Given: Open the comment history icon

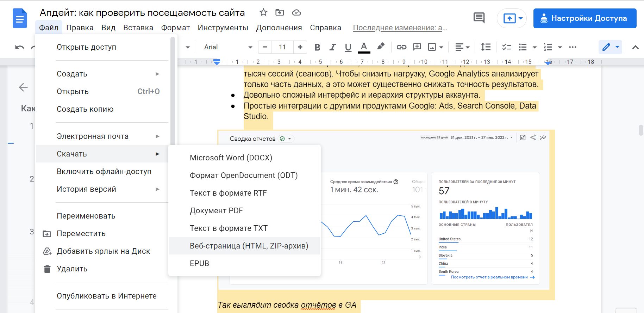Looking at the screenshot, I should 479,18.
